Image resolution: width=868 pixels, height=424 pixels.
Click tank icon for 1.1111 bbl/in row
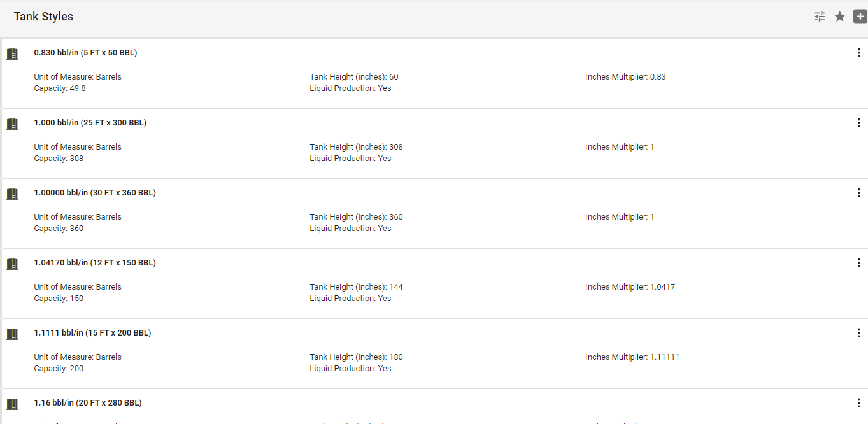[x=12, y=334]
